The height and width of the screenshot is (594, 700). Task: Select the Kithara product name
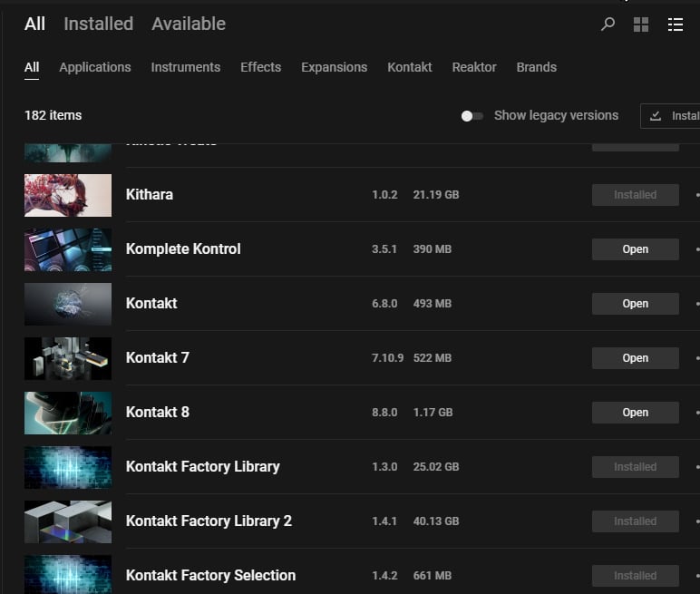[150, 195]
